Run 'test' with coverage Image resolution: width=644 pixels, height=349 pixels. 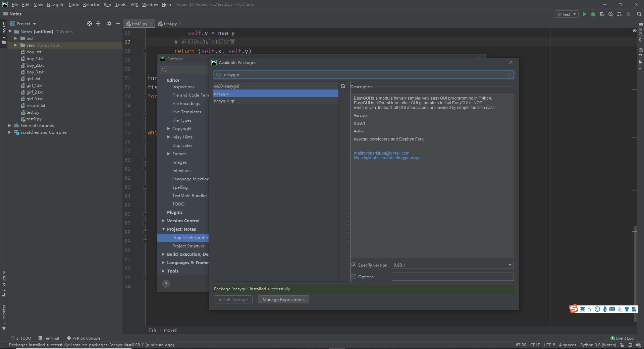coord(602,14)
